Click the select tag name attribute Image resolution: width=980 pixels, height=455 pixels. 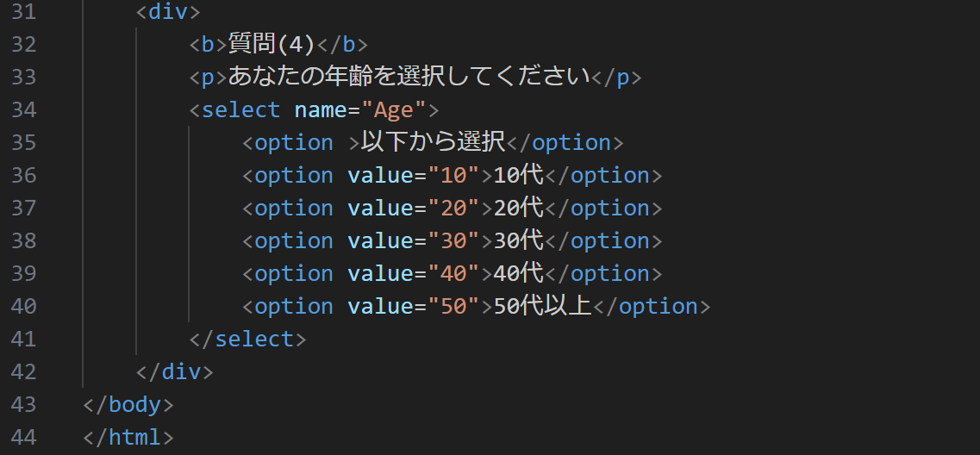(321, 110)
